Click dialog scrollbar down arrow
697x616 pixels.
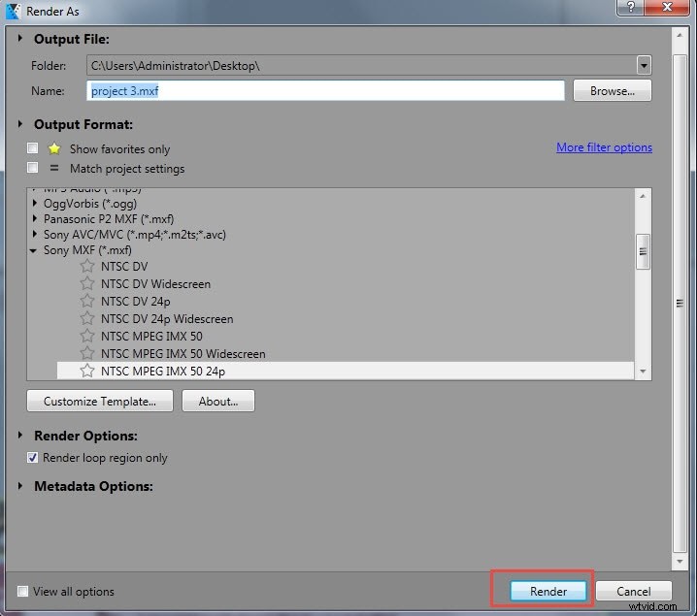pos(680,562)
